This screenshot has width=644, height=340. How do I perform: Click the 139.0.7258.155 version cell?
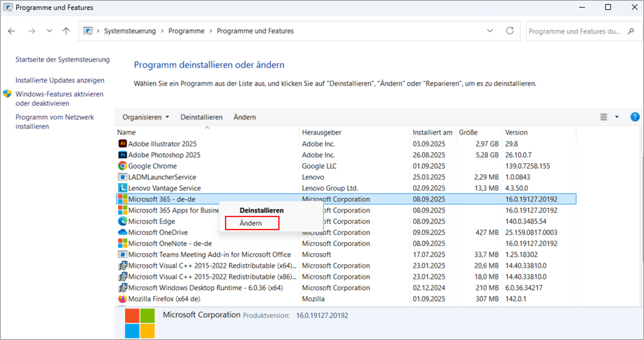(x=527, y=166)
